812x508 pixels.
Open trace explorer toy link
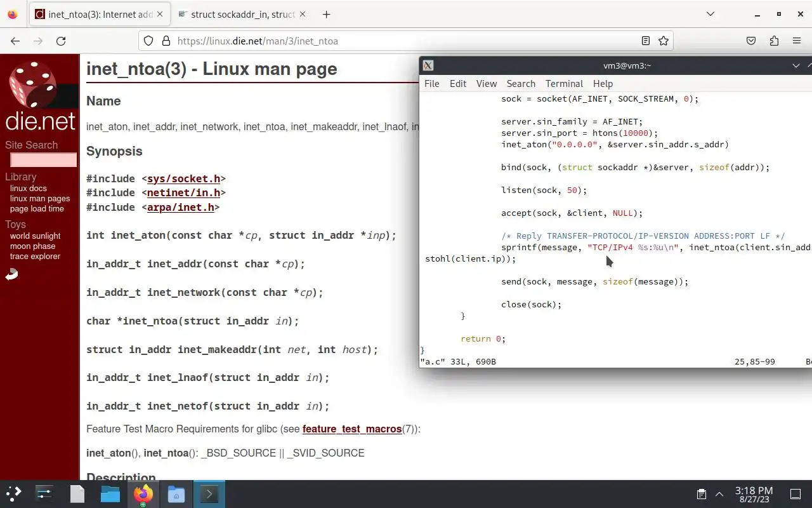point(36,257)
